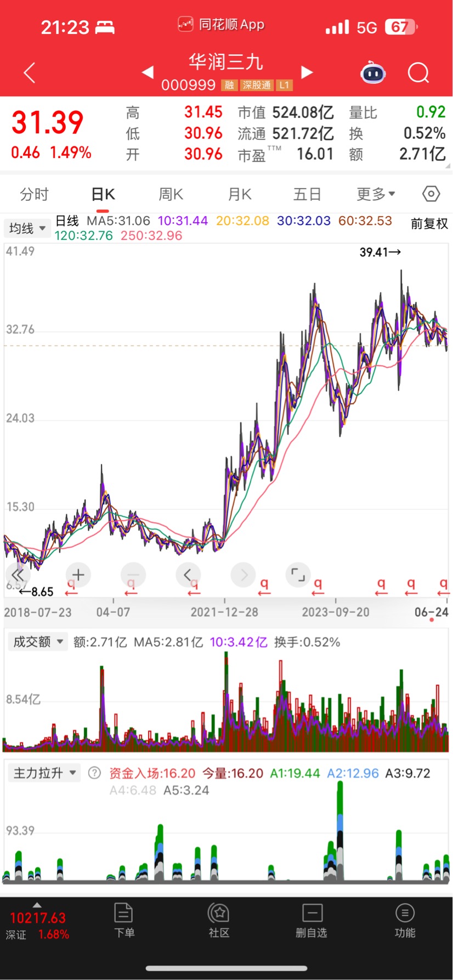Tap the 8.65 low price marker

[36, 592]
